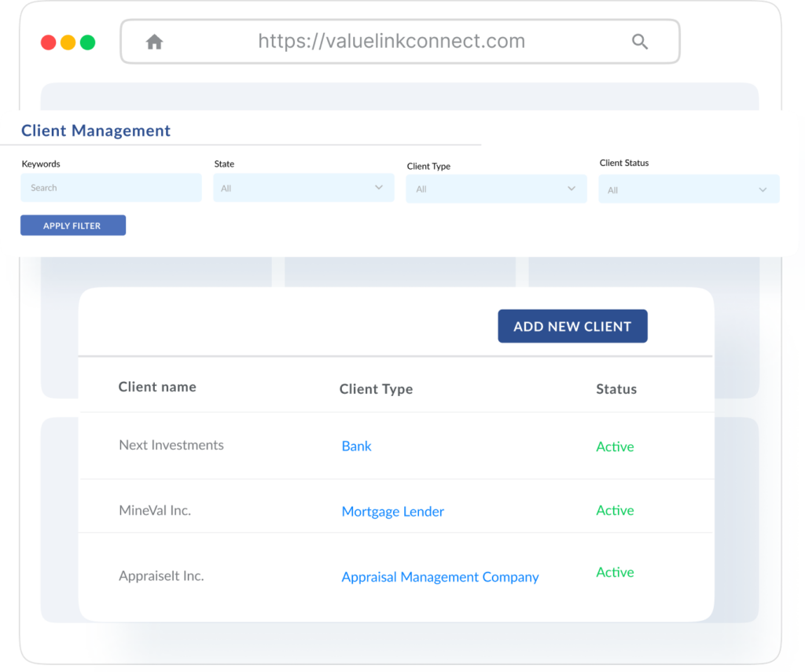Click the Client Management heading

pyautogui.click(x=95, y=130)
